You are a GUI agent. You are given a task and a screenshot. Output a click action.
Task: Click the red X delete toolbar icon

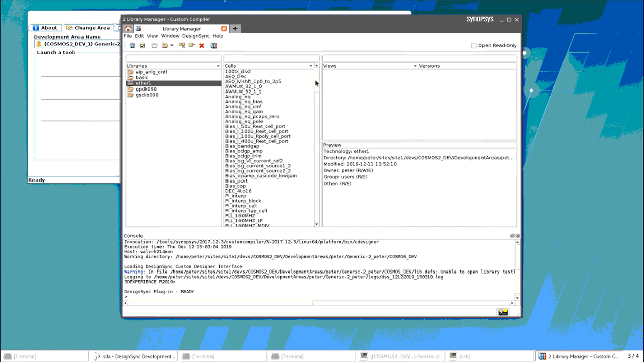202,46
